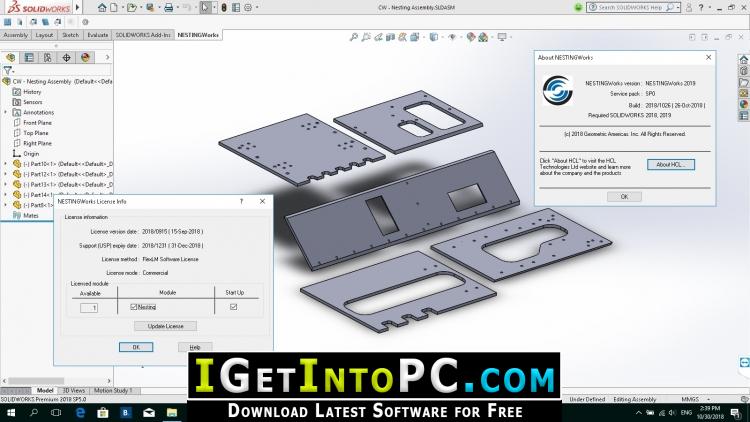Open SOLIDWORKS Resources home icon in task pane

coord(743,60)
